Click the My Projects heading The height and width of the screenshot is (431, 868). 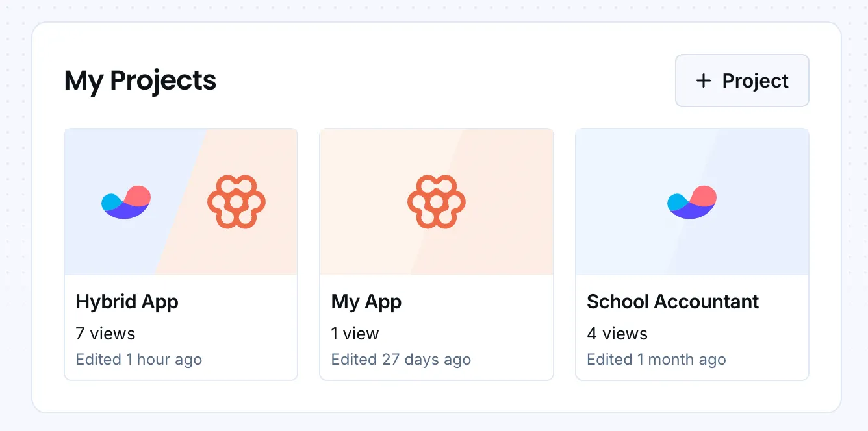pyautogui.click(x=140, y=80)
